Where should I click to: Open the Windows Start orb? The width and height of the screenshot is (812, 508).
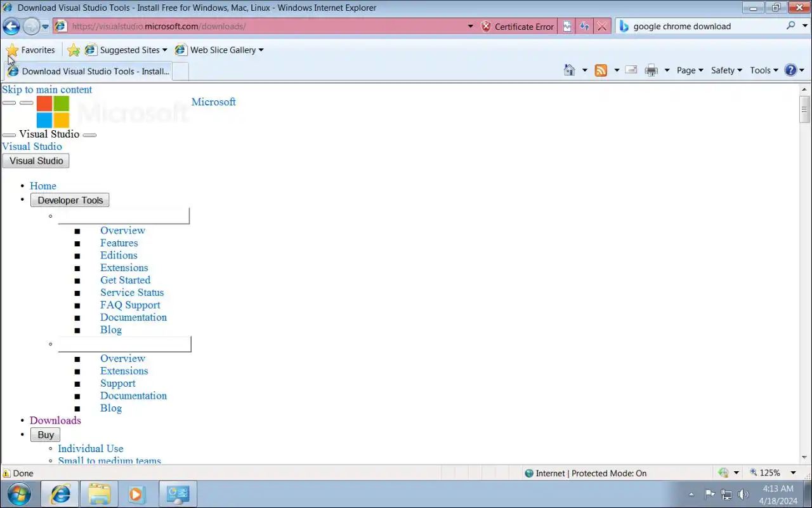tap(19, 494)
